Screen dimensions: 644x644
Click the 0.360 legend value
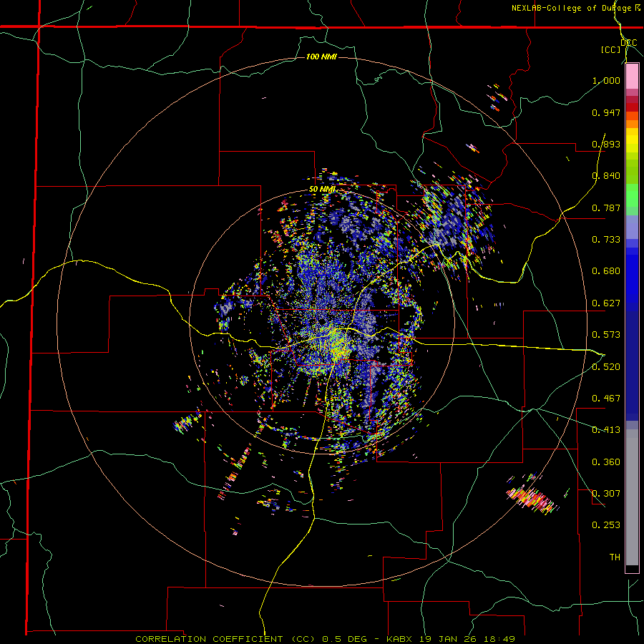[606, 462]
